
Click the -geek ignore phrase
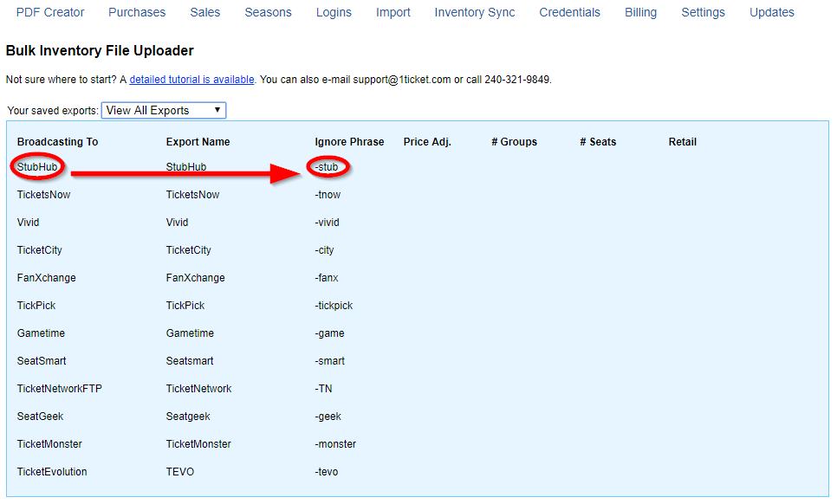(328, 417)
